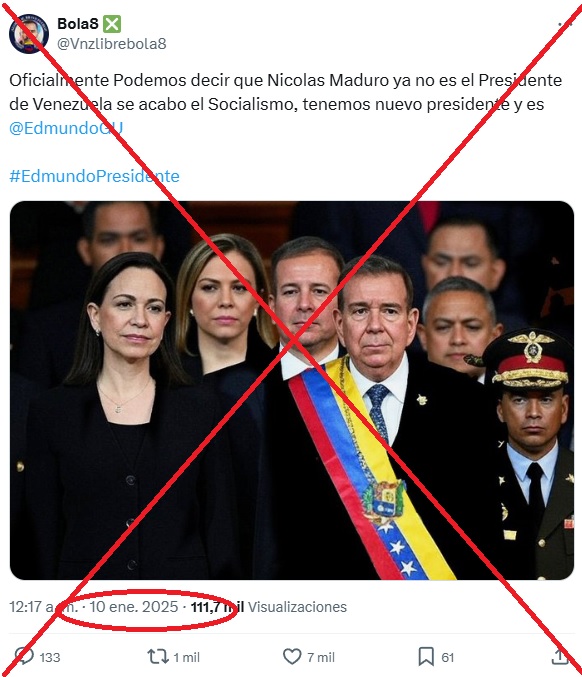Click the reply comment bubble icon
This screenshot has width=582, height=677.
pyautogui.click(x=24, y=657)
